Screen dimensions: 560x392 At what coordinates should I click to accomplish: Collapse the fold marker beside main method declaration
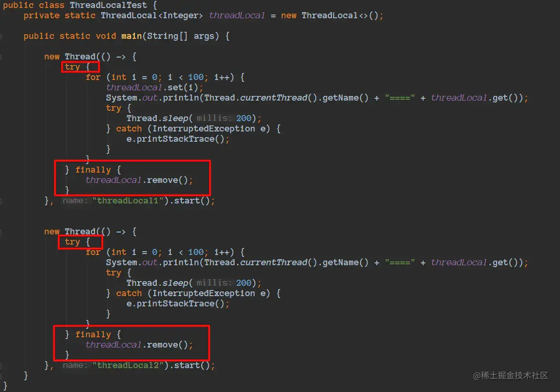click(1, 36)
